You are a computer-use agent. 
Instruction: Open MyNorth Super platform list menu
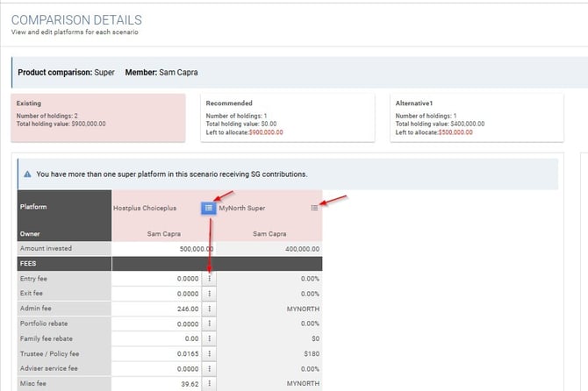(314, 208)
